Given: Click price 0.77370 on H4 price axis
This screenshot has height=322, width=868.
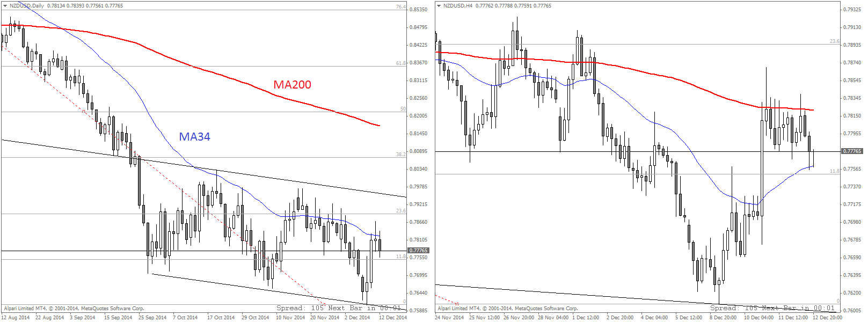Looking at the screenshot, I should tap(852, 187).
